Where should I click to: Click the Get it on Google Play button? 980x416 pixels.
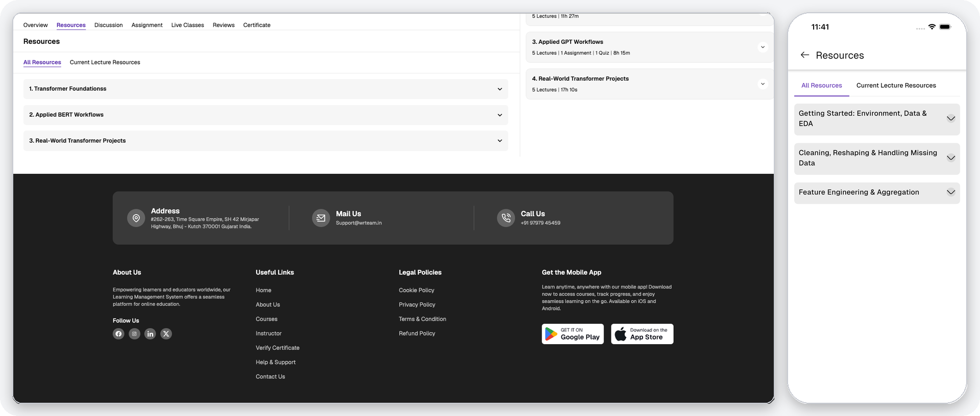pyautogui.click(x=573, y=334)
